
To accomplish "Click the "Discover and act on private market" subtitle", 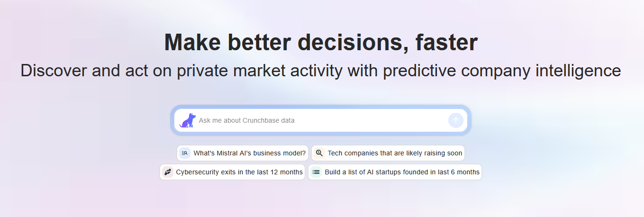I will click(x=320, y=71).
